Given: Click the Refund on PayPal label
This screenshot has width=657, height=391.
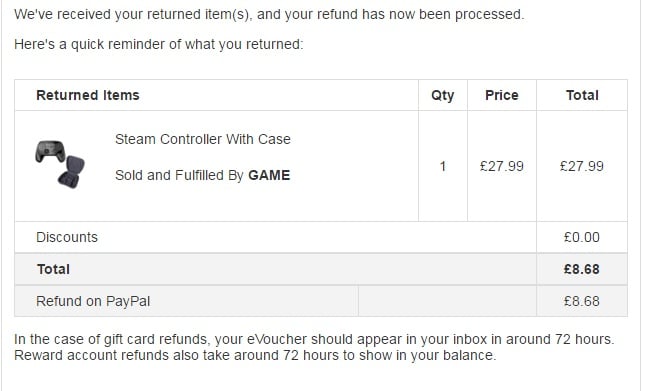Looking at the screenshot, I should pyautogui.click(x=93, y=301).
